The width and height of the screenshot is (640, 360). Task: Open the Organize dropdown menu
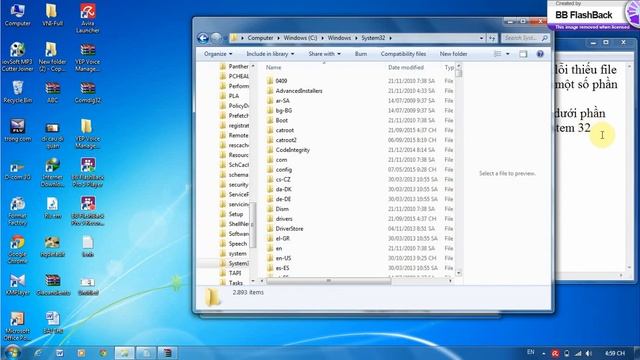[218, 54]
